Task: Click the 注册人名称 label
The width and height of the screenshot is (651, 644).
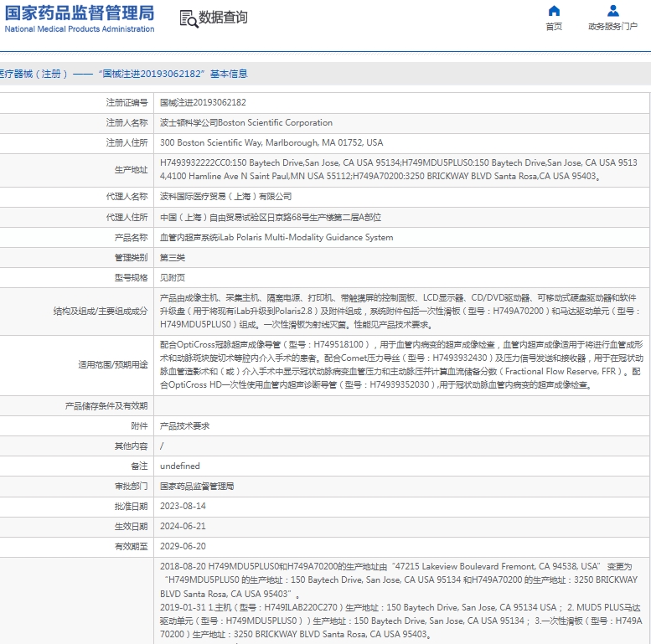Action: tap(127, 123)
